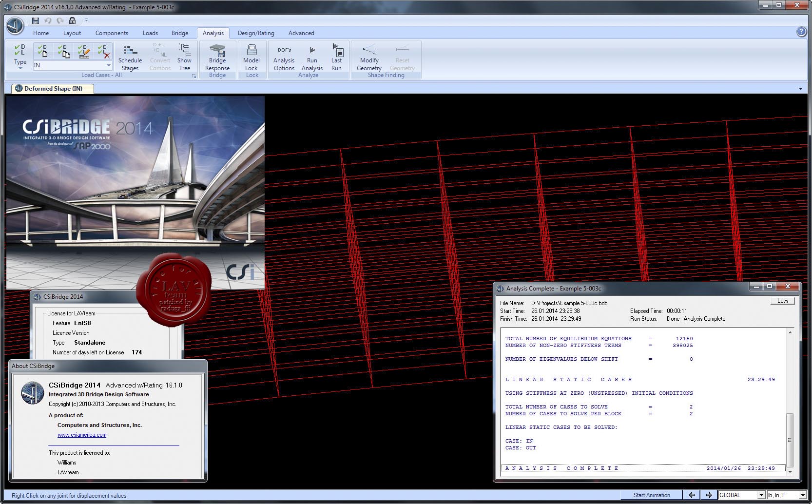Click Start Animation in status bar
The width and height of the screenshot is (812, 504).
(652, 495)
